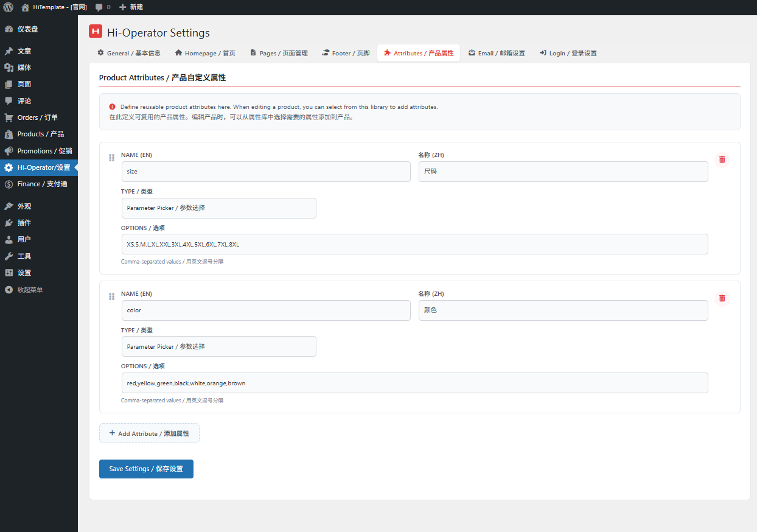Open the type dropdown for size attribute
Image resolution: width=757 pixels, height=532 pixels.
[218, 208]
